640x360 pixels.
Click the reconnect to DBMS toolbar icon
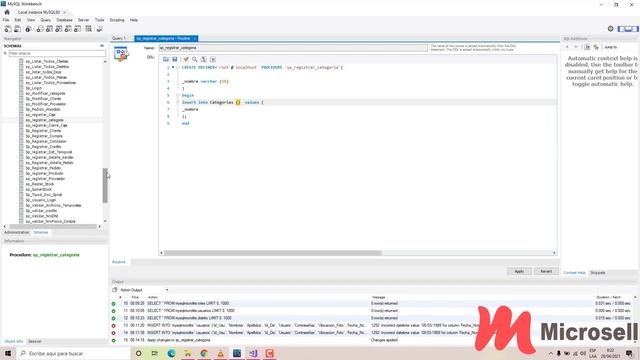[x=99, y=29]
